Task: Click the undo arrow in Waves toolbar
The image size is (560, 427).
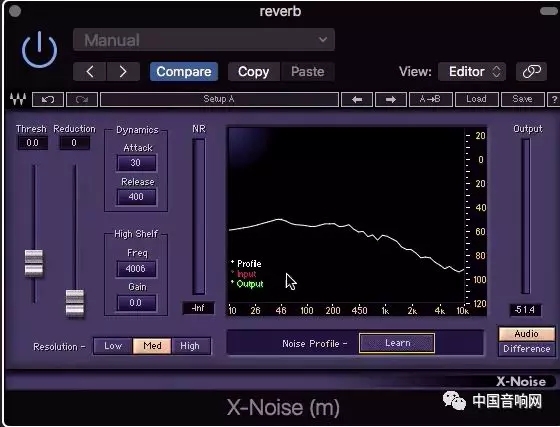Action: pyautogui.click(x=48, y=99)
